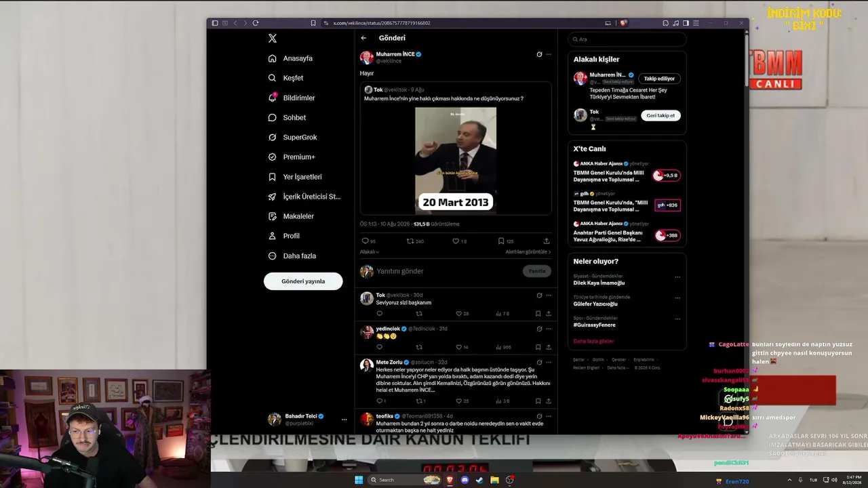This screenshot has width=868, height=488.
Task: Follow back Tok with 'Geri takip et'
Action: [660, 115]
